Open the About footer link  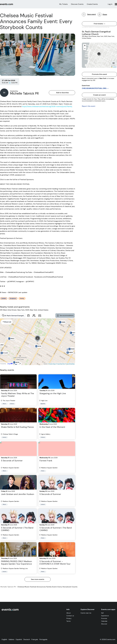coord(68,613)
